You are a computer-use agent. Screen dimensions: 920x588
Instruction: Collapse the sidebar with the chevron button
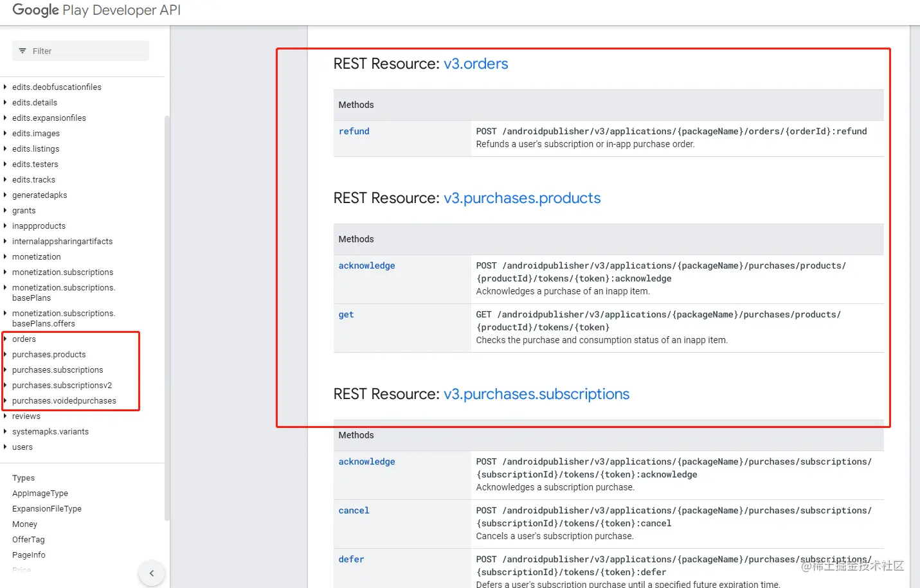click(x=152, y=573)
